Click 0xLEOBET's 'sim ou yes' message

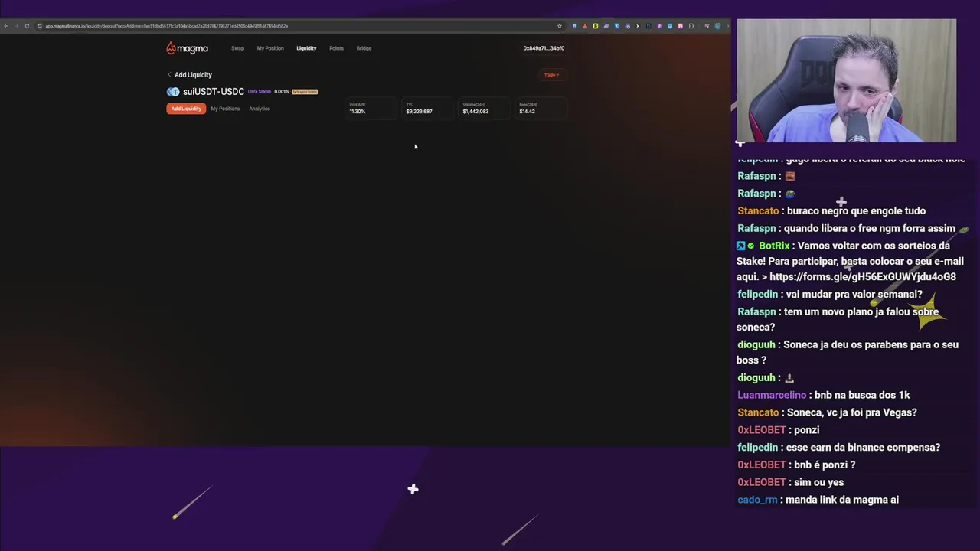[819, 482]
